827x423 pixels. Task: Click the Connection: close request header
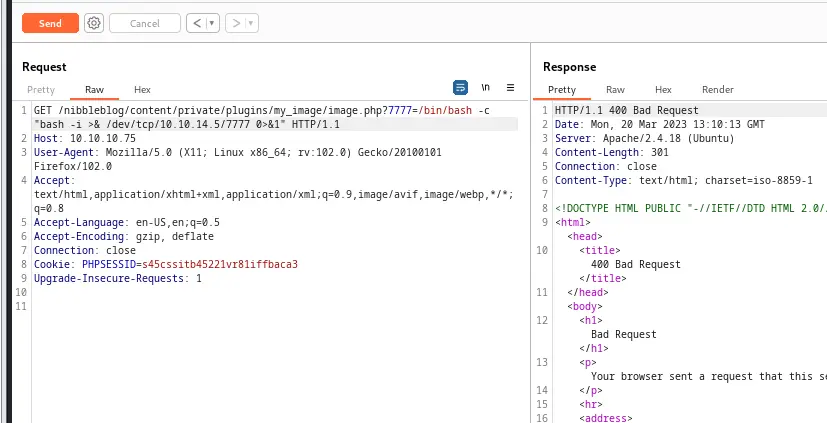(85, 250)
